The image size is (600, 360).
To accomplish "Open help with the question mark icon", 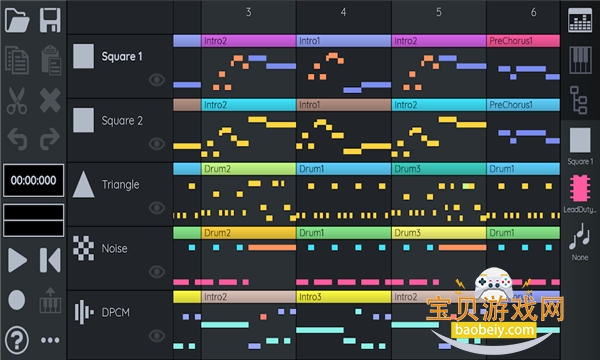I will click(x=17, y=340).
